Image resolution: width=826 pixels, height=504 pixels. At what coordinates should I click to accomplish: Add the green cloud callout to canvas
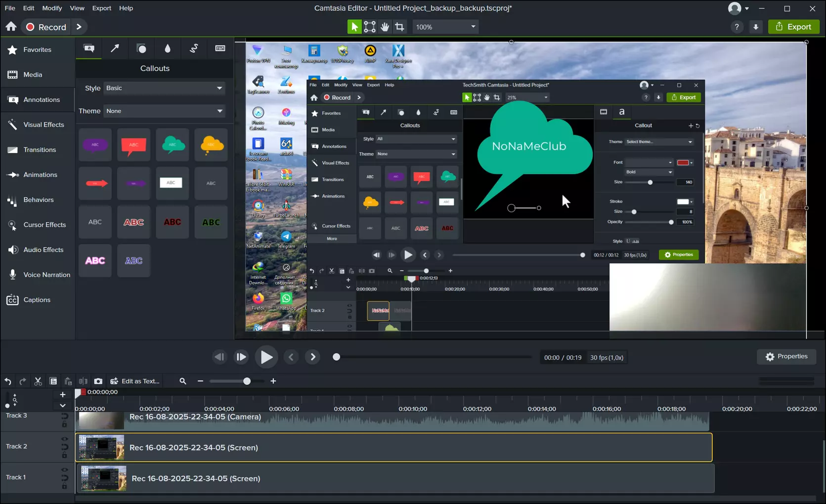(x=173, y=145)
